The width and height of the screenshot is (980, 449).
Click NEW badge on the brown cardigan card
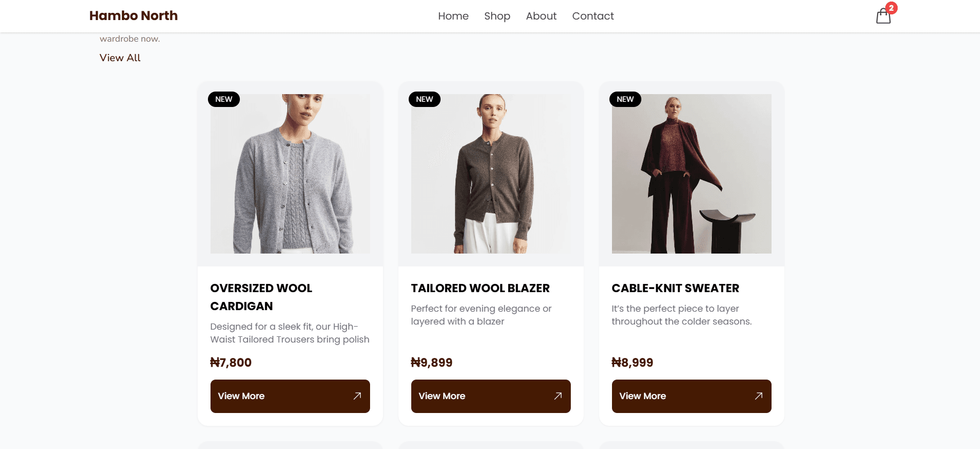pos(425,99)
